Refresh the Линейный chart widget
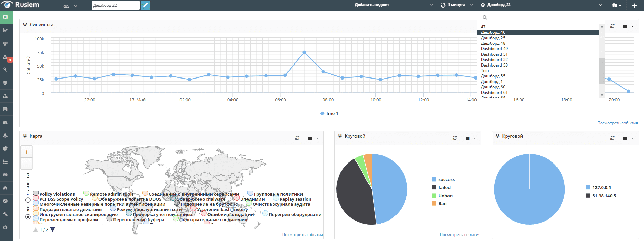The width and height of the screenshot is (644, 241). click(612, 26)
